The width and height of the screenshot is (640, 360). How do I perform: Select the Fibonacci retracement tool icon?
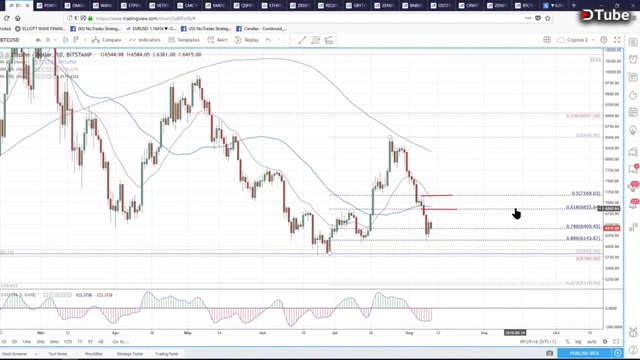(x=316, y=40)
